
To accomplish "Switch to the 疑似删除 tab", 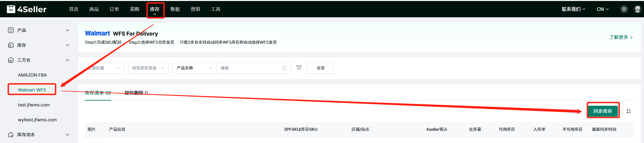I will (x=136, y=93).
